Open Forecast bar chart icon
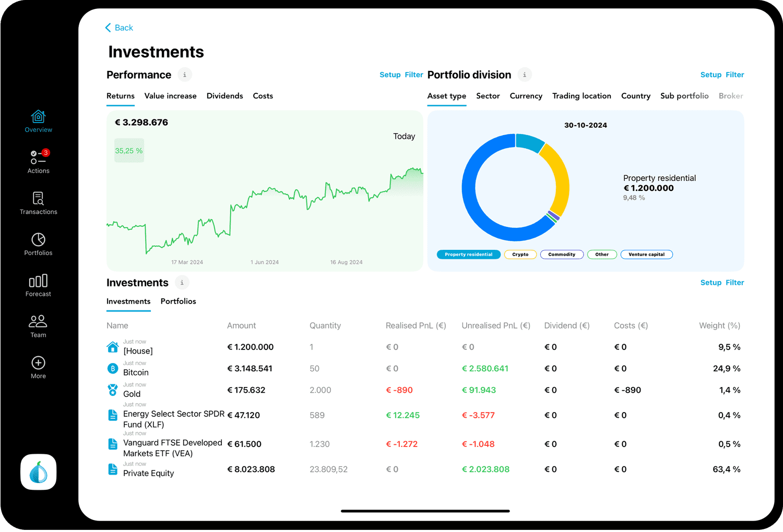783x532 pixels. 38,281
